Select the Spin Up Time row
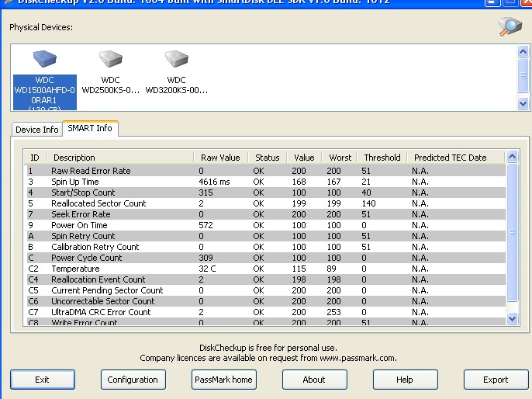The height and width of the screenshot is (399, 532). point(266,182)
